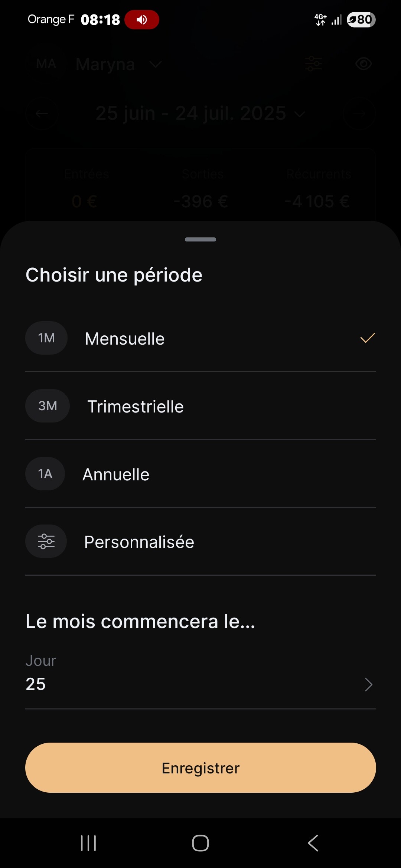Screen dimensions: 401x868
Task: Tap the 3M quarterly period badge
Action: pyautogui.click(x=48, y=406)
